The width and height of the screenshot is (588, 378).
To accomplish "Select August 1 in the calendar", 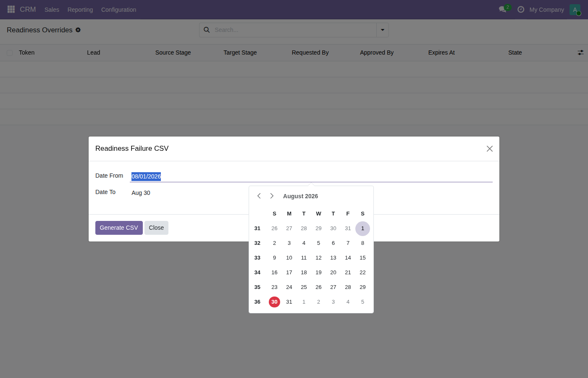I will coord(362,228).
